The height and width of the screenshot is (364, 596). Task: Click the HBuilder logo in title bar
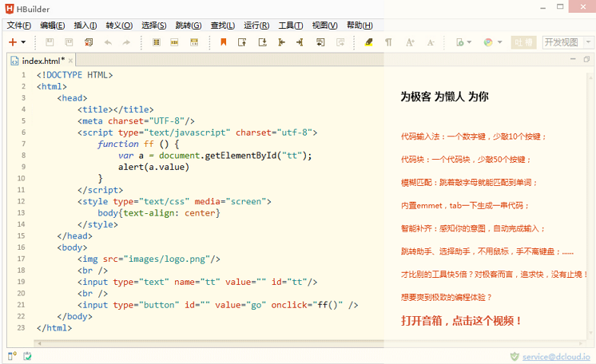pyautogui.click(x=9, y=9)
